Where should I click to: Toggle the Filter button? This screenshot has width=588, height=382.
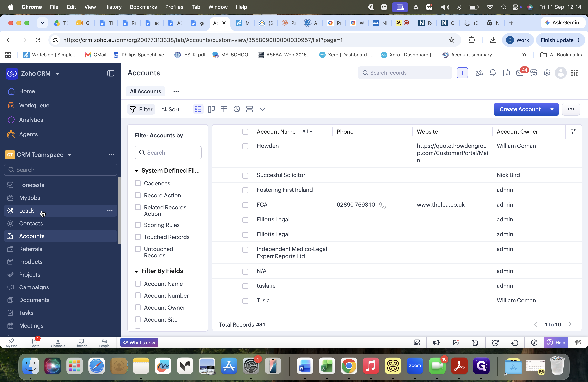141,109
